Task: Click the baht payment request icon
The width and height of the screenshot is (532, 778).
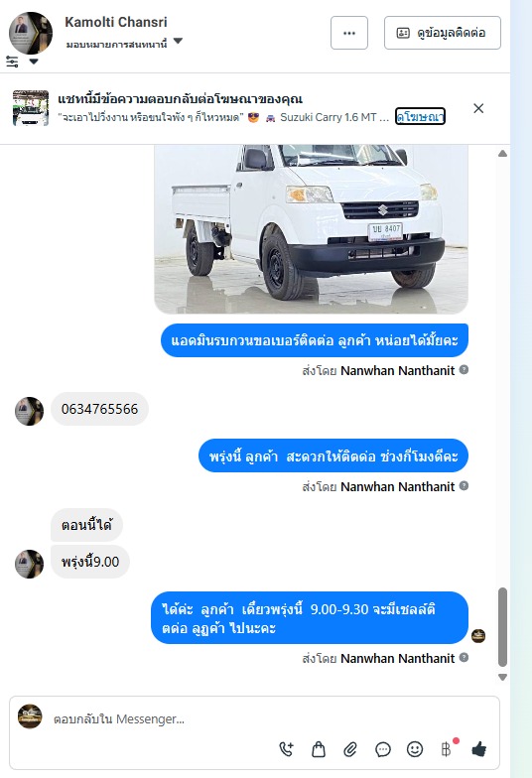Action: coord(447,748)
